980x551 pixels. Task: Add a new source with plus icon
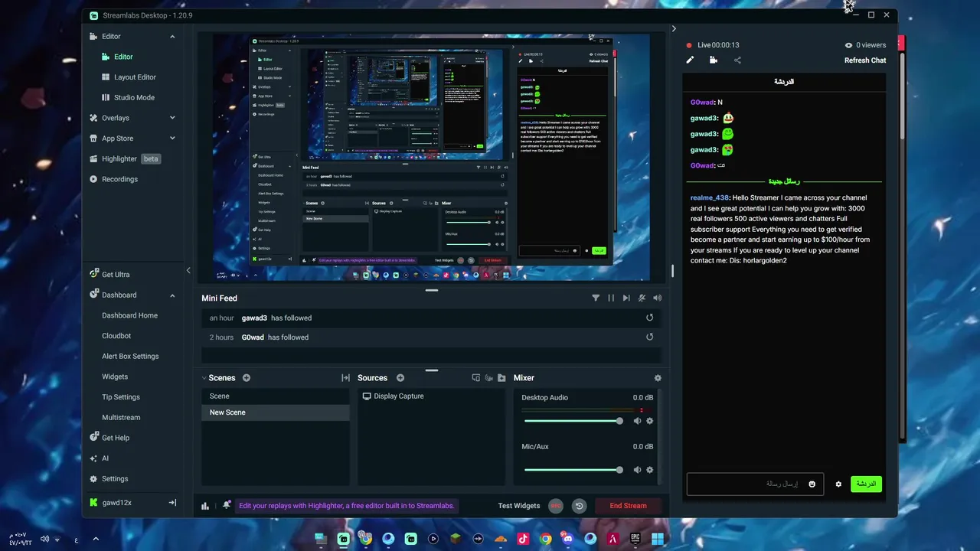400,378
